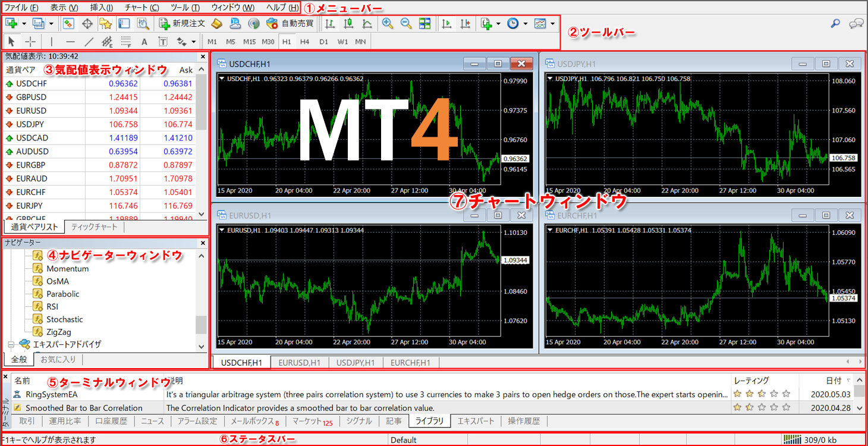Switch to M5 timeframe
Viewport: 868px width, 446px height.
point(231,42)
